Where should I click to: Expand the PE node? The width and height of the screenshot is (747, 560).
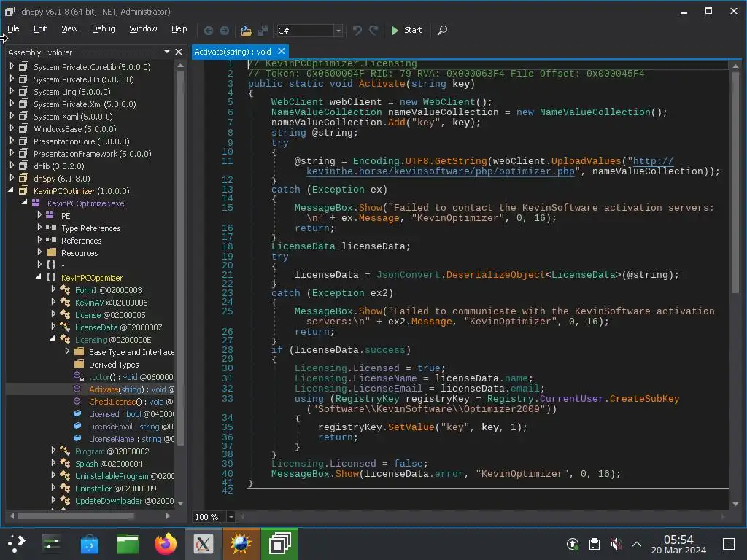click(39, 215)
